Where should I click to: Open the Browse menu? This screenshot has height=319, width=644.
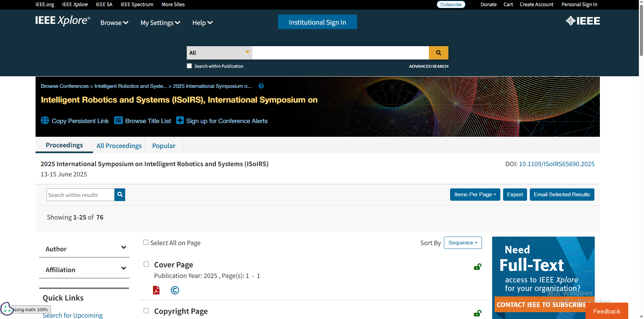114,23
